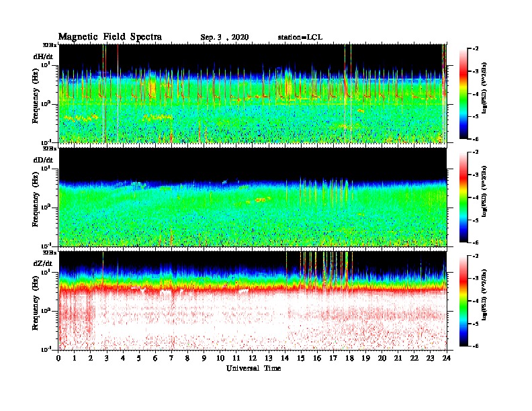
Task: Click the color bar beside dH/dt panel
Action: (x=463, y=93)
